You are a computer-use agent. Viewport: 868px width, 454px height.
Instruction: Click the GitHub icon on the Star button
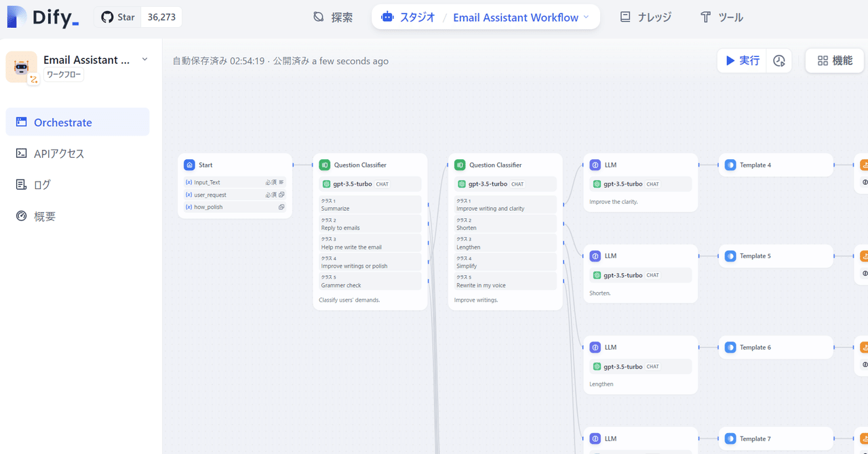click(106, 17)
